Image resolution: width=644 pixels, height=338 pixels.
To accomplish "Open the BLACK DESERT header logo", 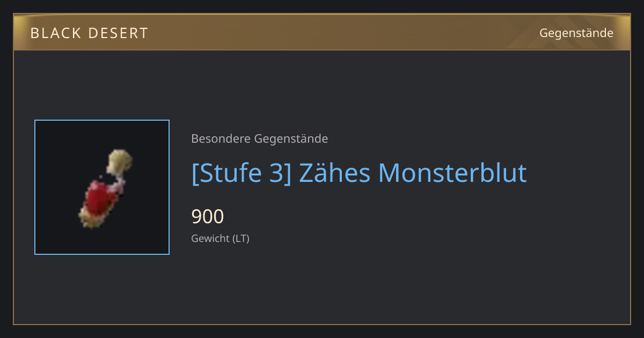I will pos(89,33).
